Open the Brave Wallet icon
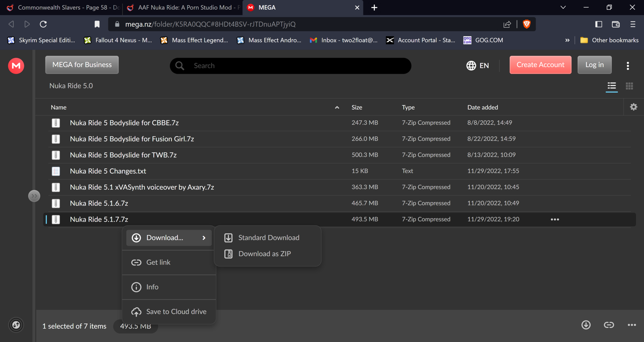Image resolution: width=644 pixels, height=342 pixels. click(616, 24)
